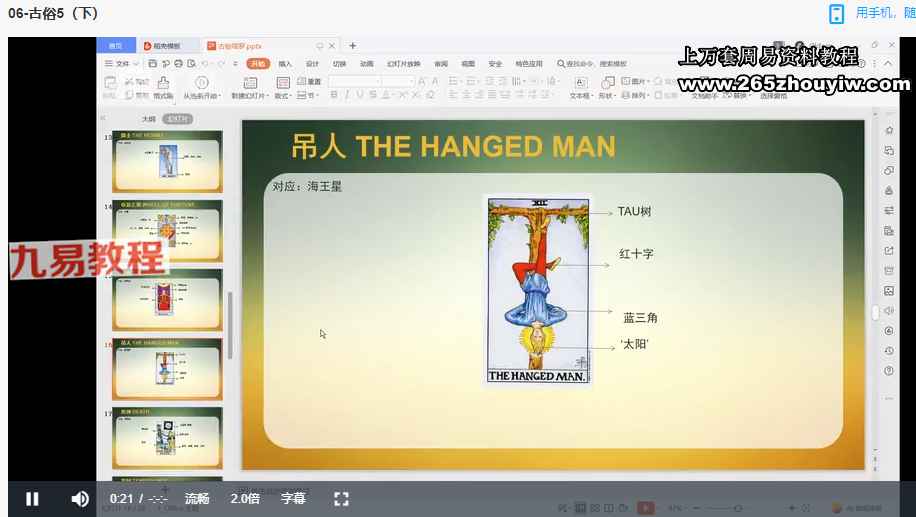Toggle bold formatting
The image size is (916, 517).
334,95
